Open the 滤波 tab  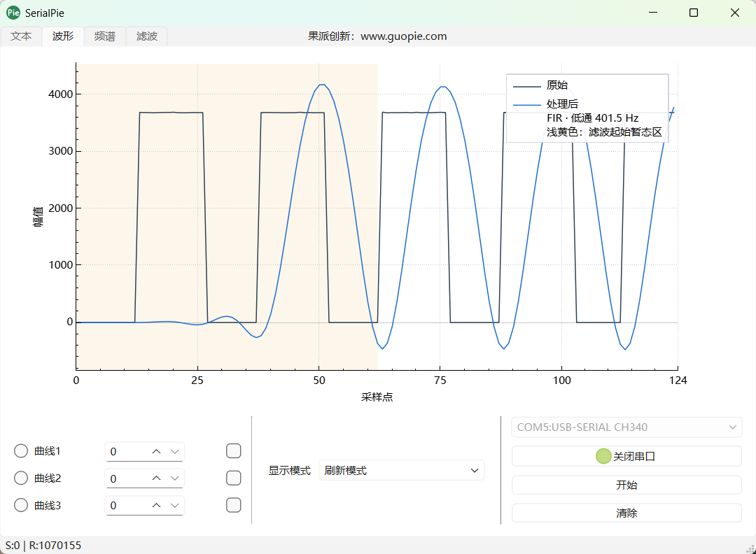pyautogui.click(x=146, y=36)
